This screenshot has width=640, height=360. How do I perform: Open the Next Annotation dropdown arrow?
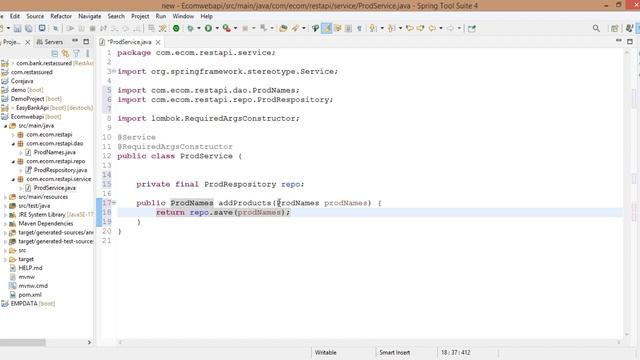coord(382,28)
